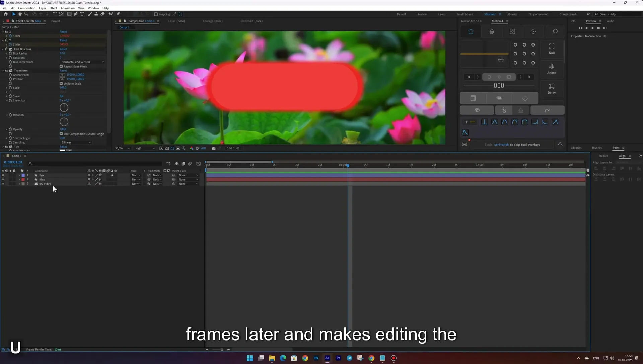Screen dimensions: 643x364
Task: Toggle Use Composition's Shutter Angle
Action: tap(61, 134)
